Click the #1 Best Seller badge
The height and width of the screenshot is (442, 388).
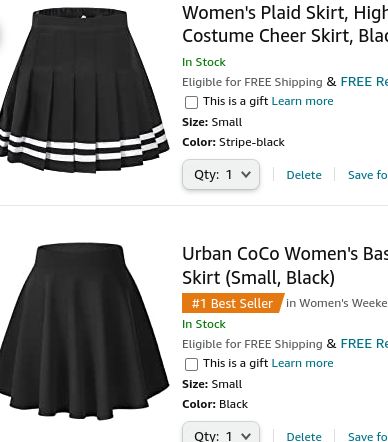tap(233, 303)
